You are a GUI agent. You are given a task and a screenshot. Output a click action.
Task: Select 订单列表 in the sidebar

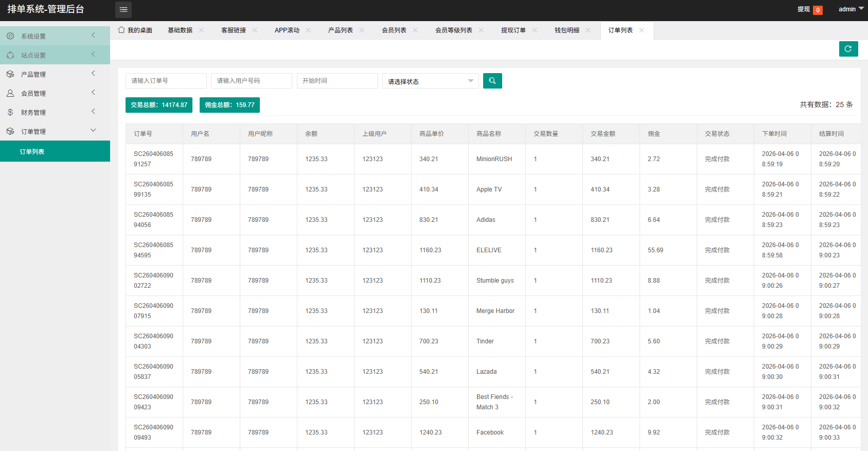(32, 152)
